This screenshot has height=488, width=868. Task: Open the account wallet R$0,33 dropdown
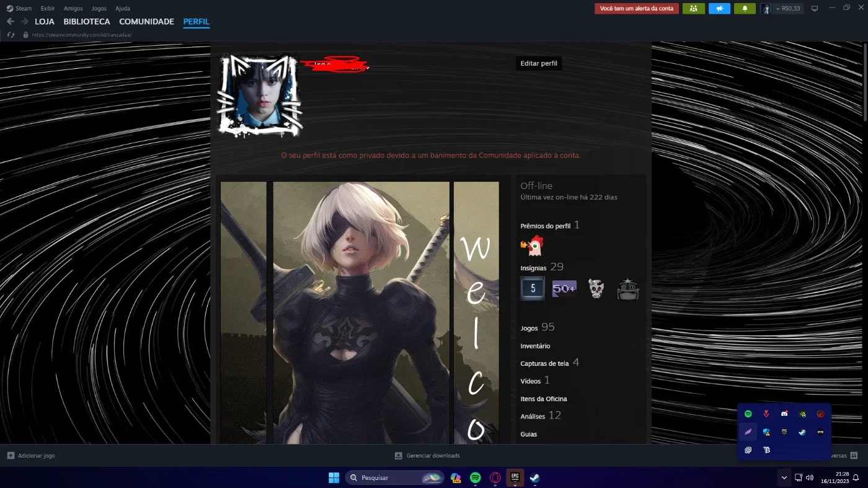tap(789, 9)
